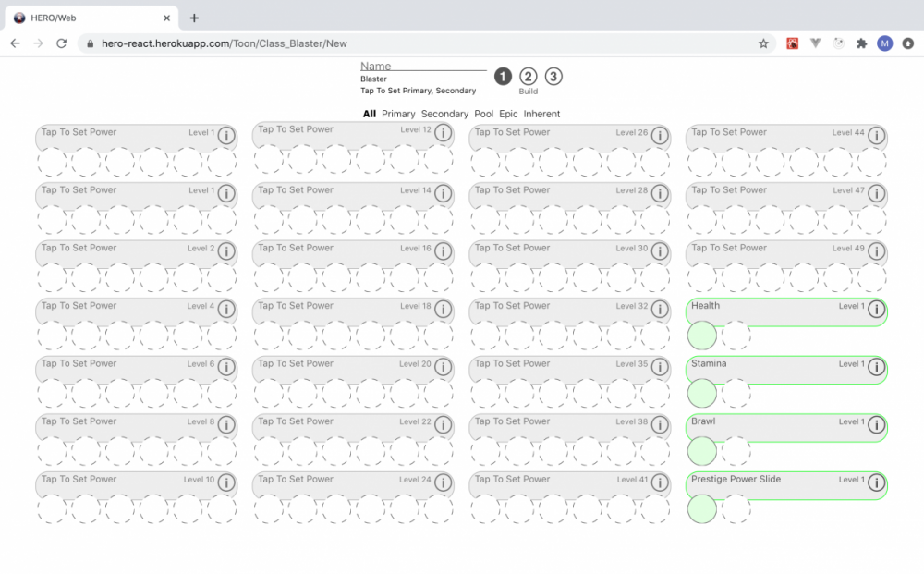The width and height of the screenshot is (924, 574).
Task: Open the browser extensions puzzle icon
Action: pos(862,43)
